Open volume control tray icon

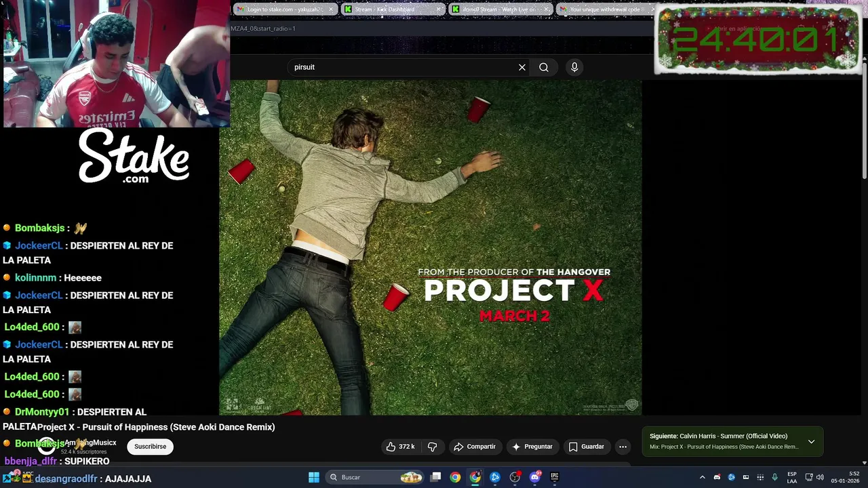(x=820, y=477)
